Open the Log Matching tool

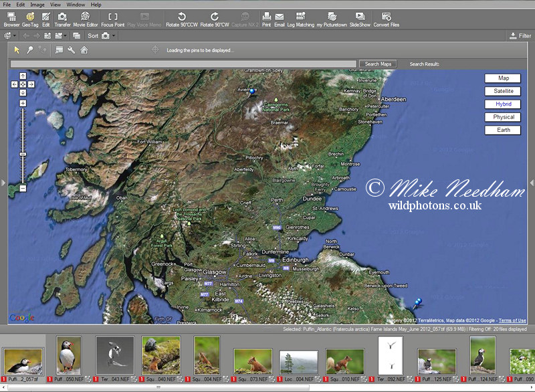[300, 19]
